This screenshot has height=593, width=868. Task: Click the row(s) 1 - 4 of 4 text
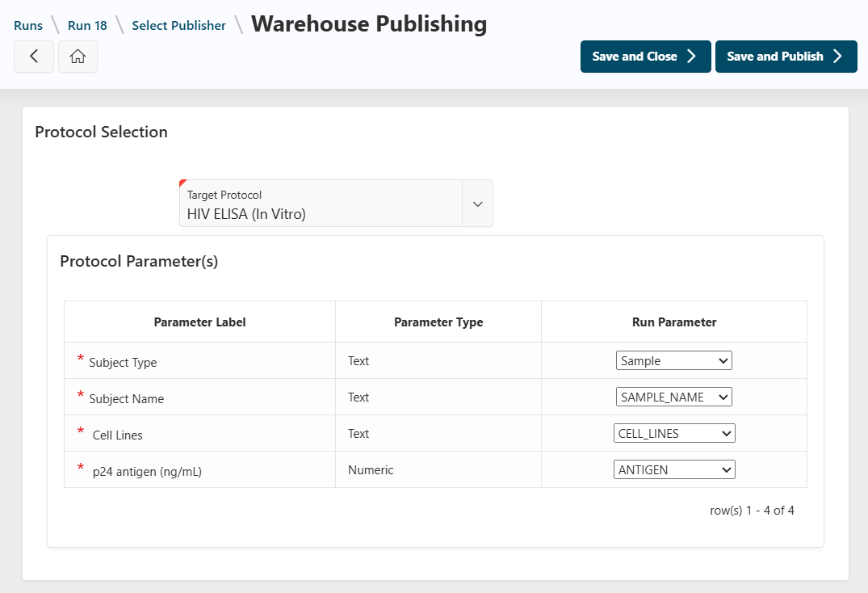point(752,511)
